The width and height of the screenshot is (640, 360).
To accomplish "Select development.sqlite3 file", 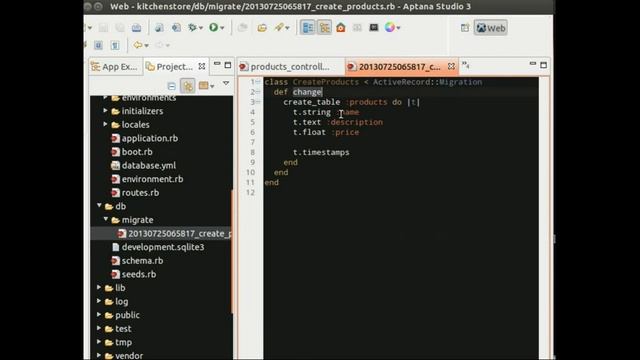I will 162,247.
